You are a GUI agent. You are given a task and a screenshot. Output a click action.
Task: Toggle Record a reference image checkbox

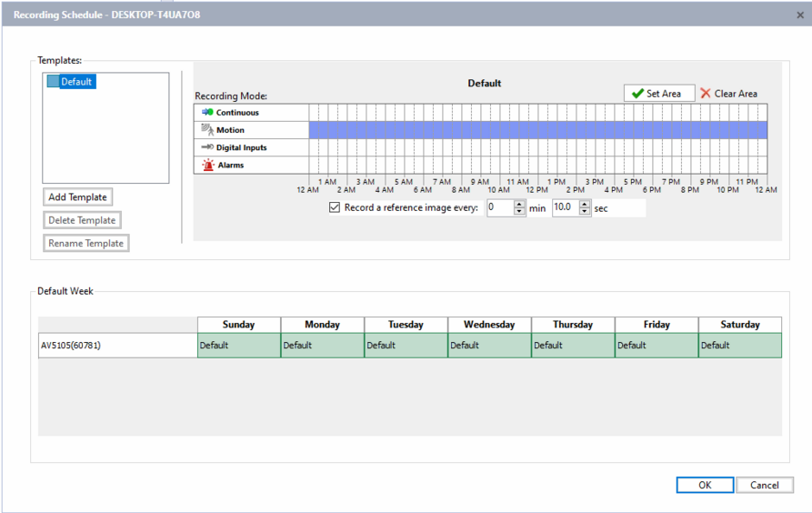(x=335, y=207)
